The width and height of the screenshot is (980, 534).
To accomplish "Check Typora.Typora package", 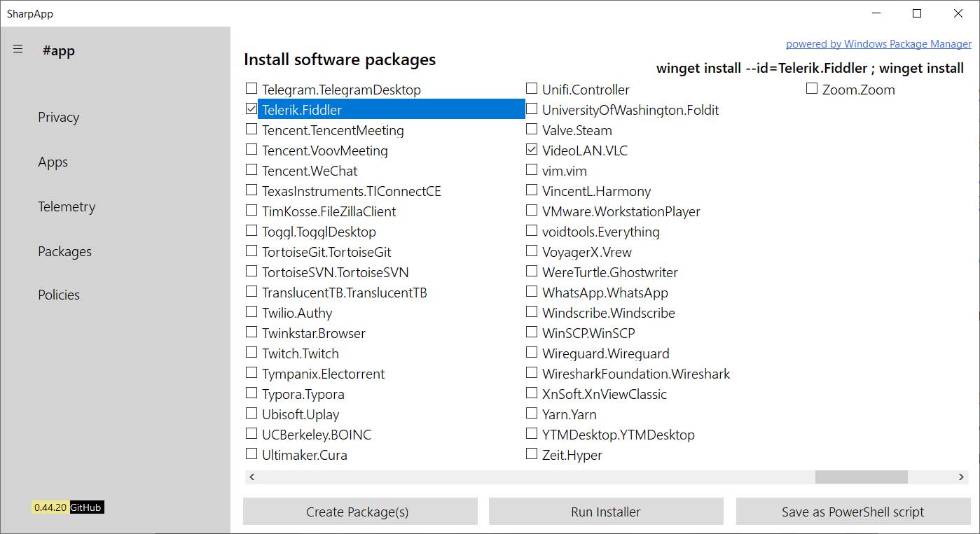I will click(251, 393).
